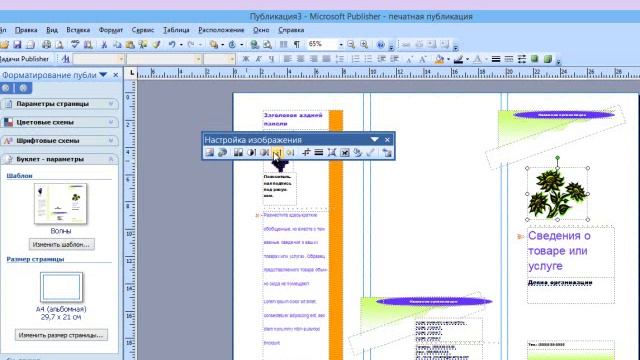Toggle Italic (К) formatting
This screenshot has height=360, width=640.
(258, 59)
